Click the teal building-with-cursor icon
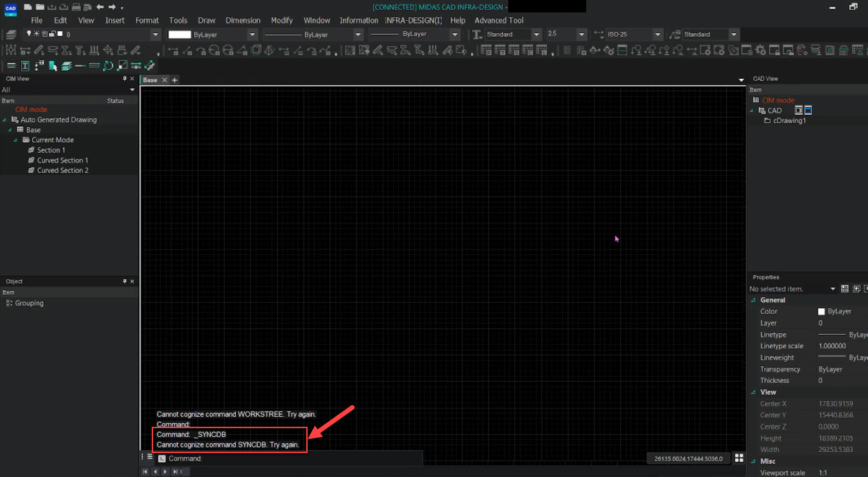 [x=53, y=66]
